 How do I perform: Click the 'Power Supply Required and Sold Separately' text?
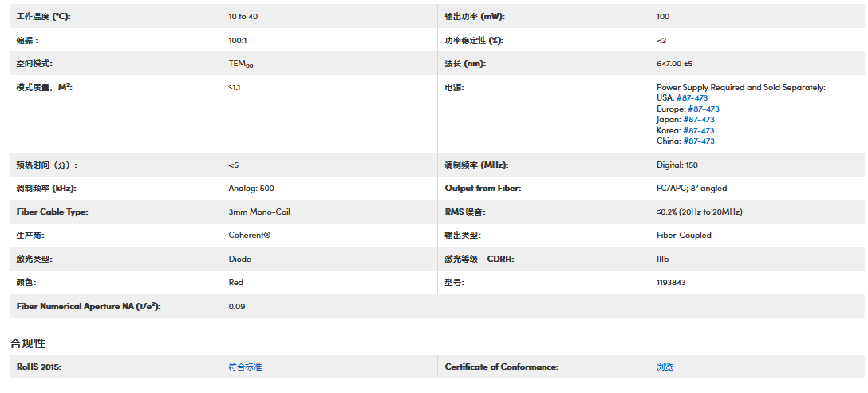[740, 87]
